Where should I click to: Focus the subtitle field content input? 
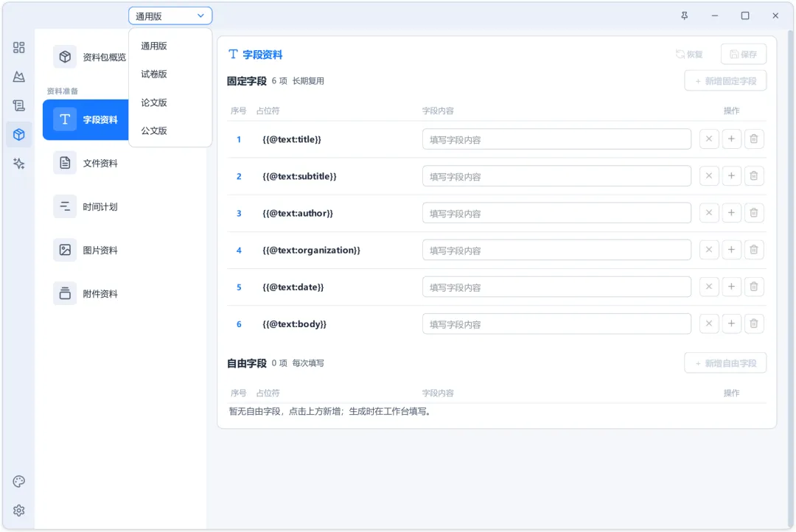(556, 176)
